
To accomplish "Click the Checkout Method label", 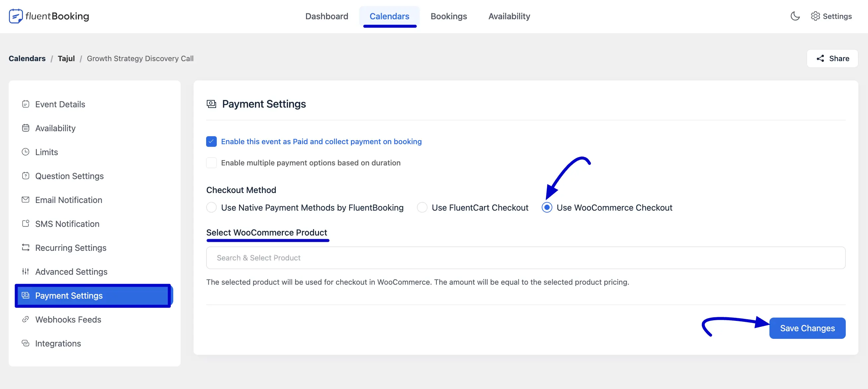I will coord(241,190).
